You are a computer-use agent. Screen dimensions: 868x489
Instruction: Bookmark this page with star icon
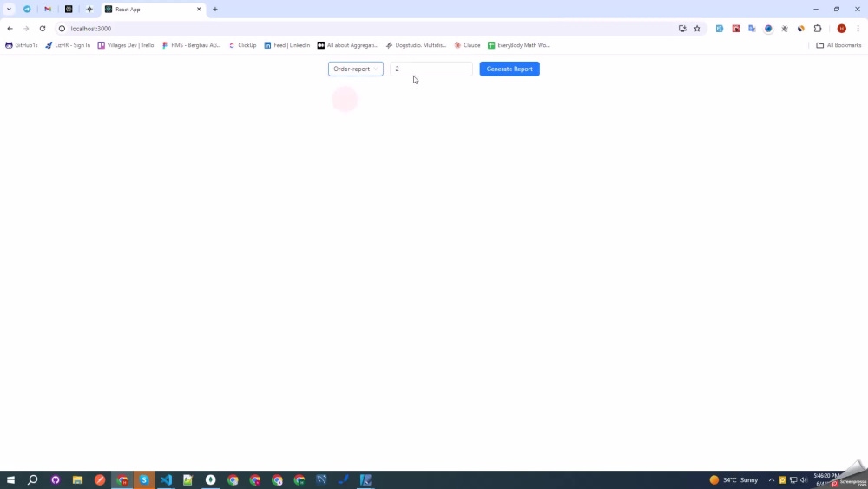[697, 29]
